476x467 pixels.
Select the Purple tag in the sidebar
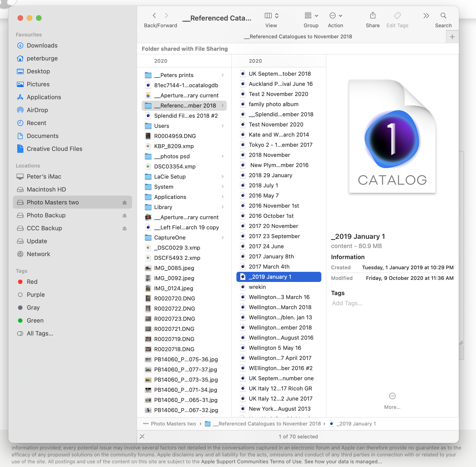(x=36, y=295)
